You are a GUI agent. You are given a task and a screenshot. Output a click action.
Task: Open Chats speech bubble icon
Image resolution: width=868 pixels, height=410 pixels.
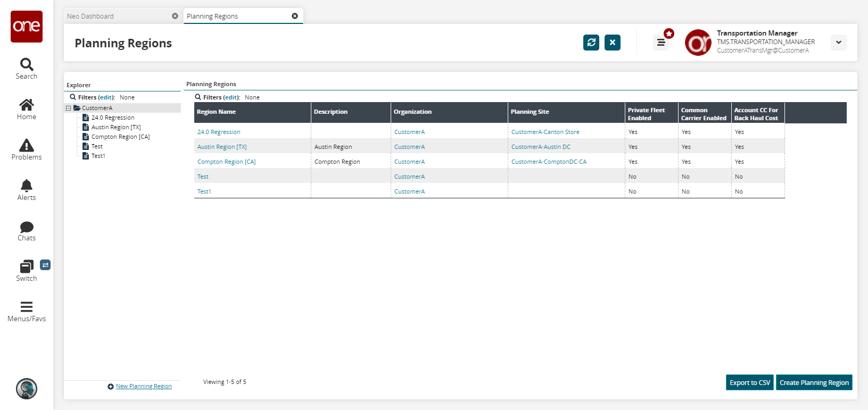tap(27, 227)
